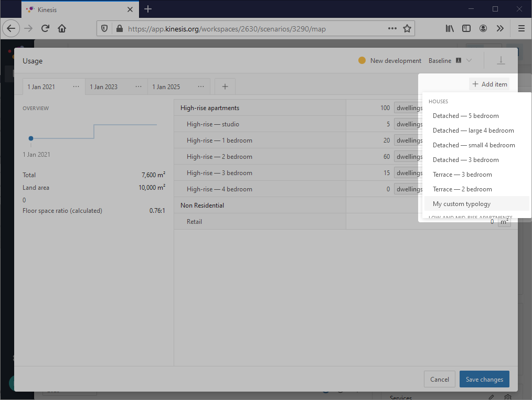This screenshot has width=532, height=400.
Task: Click High-rise apartments value 100
Action: (385, 108)
